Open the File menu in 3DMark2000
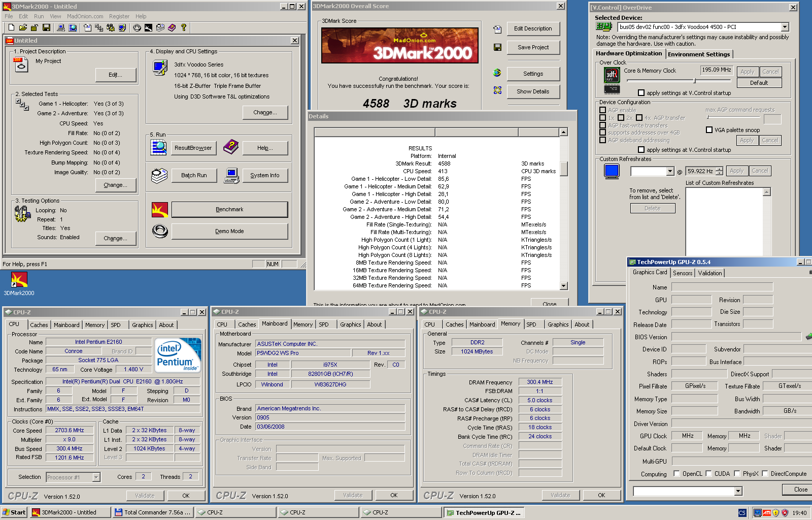Screen dimensions: 812x520 [x=9, y=16]
